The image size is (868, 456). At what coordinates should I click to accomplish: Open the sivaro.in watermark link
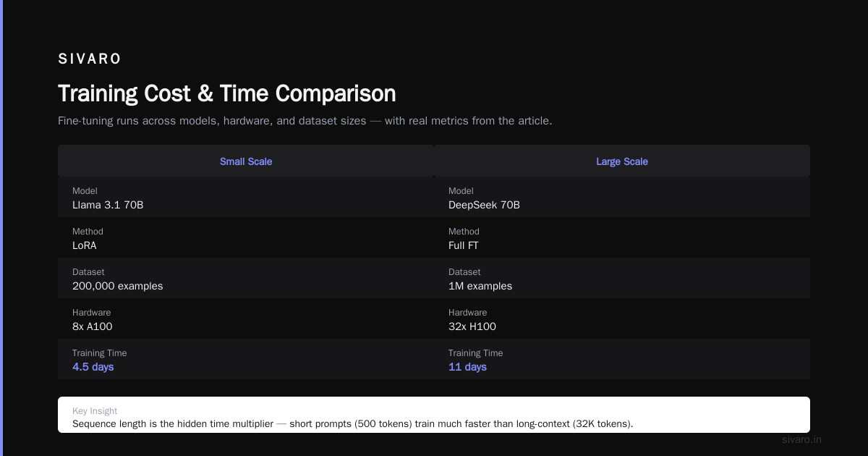click(801, 439)
